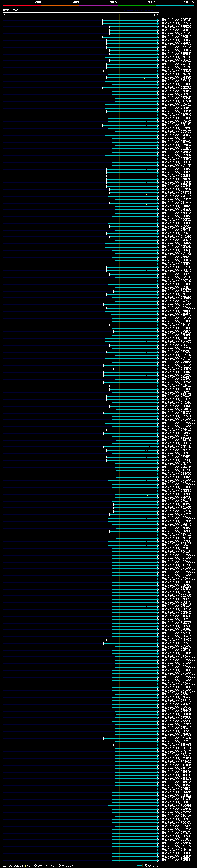Select the UniRef100_A9PE87 label
This screenshot has width=197, height=868.
(177, 26)
